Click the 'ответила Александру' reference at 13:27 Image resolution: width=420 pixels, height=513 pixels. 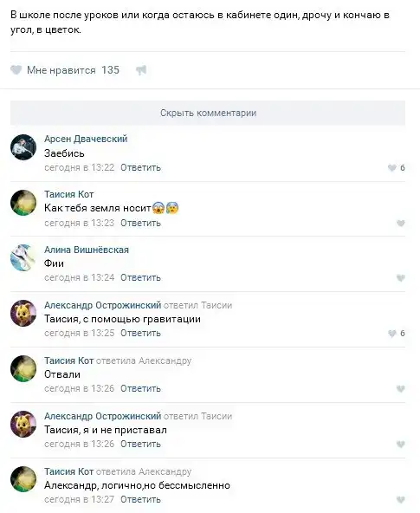(144, 471)
